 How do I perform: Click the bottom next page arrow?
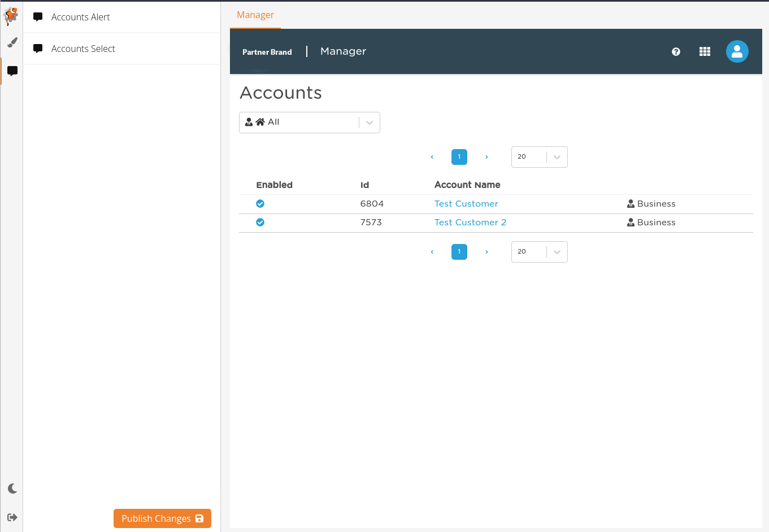486,252
